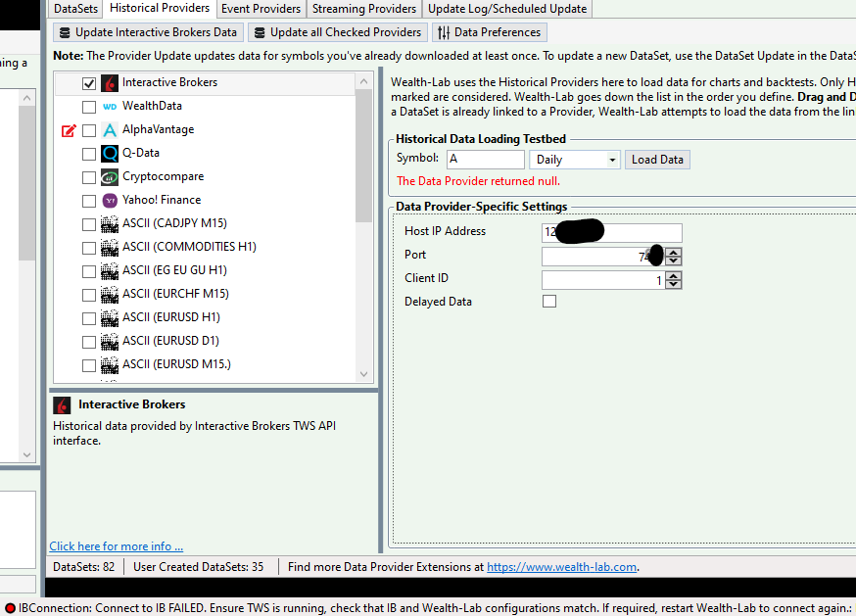Select the Historical Providers tab

pyautogui.click(x=160, y=8)
